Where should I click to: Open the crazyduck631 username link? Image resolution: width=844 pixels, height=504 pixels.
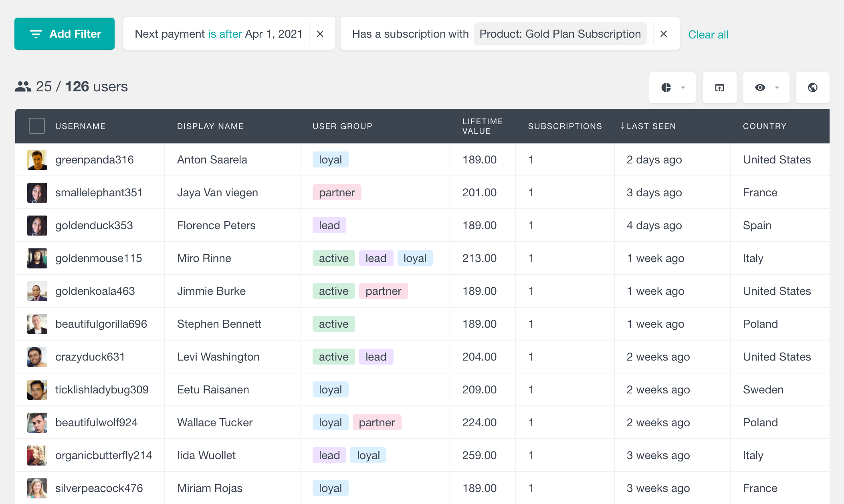[x=90, y=357]
